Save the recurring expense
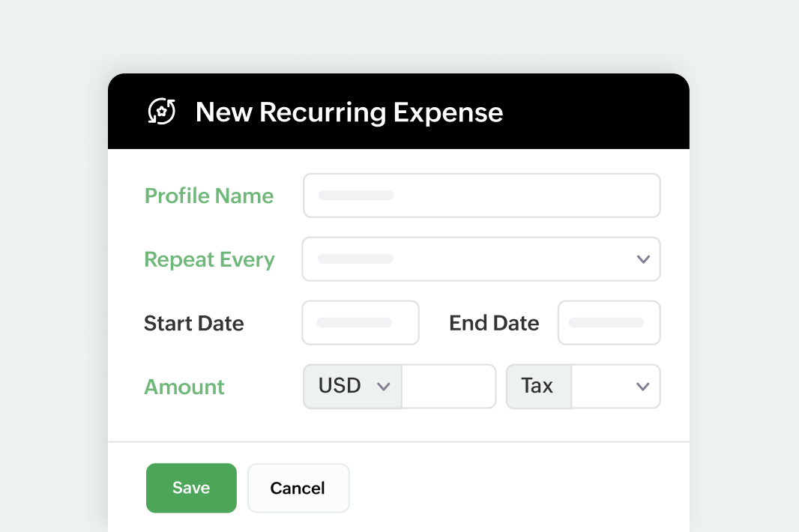 tap(191, 488)
